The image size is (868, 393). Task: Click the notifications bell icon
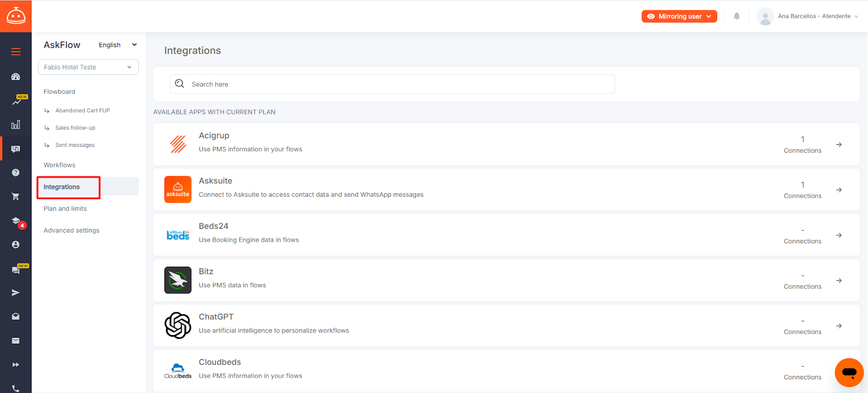[737, 16]
